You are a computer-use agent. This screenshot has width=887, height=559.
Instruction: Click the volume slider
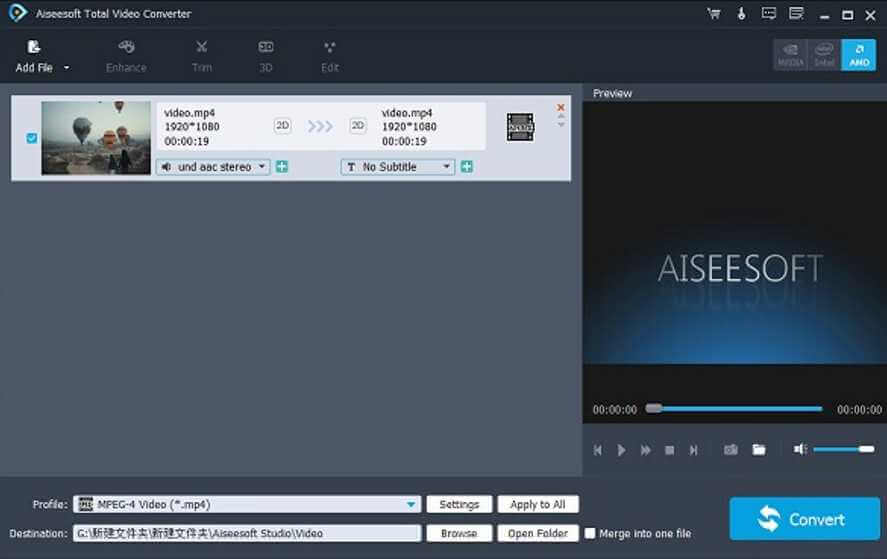point(843,449)
